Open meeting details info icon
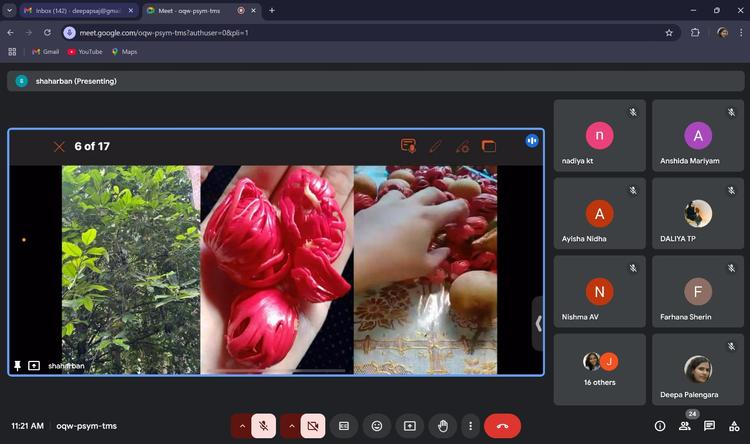Image resolution: width=750 pixels, height=444 pixels. pyautogui.click(x=660, y=426)
